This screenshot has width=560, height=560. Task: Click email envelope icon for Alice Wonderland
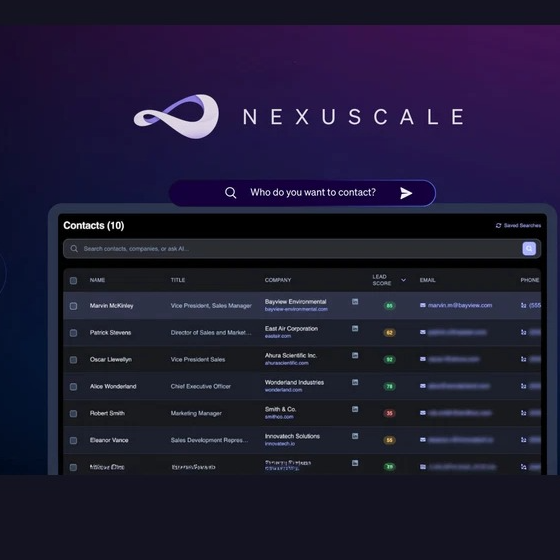tap(423, 386)
